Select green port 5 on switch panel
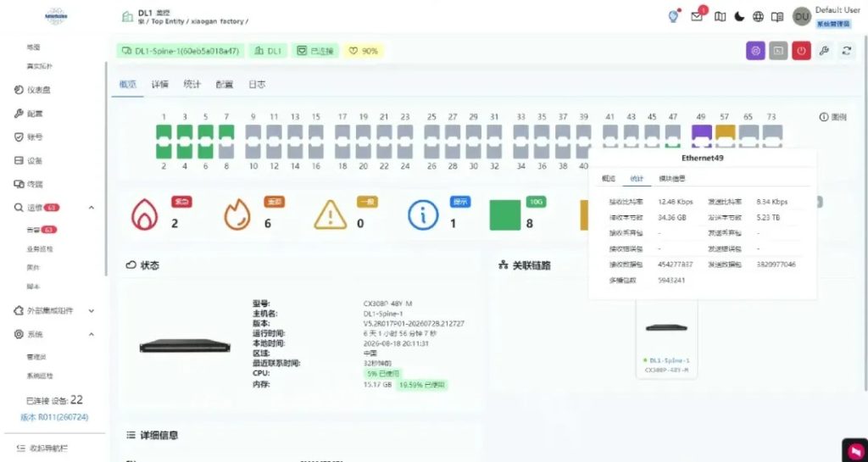 (206, 133)
